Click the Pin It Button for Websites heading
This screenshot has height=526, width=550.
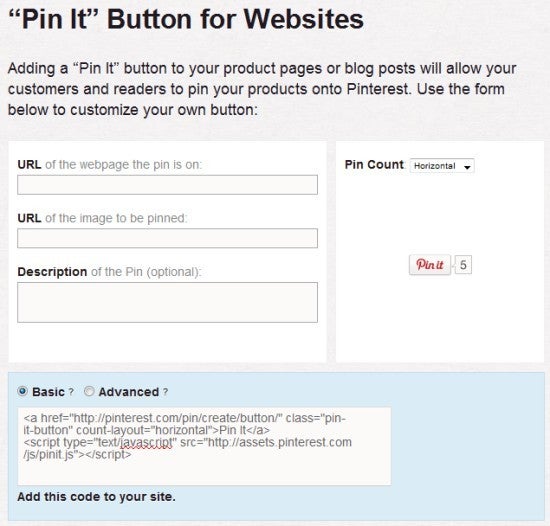pos(186,19)
